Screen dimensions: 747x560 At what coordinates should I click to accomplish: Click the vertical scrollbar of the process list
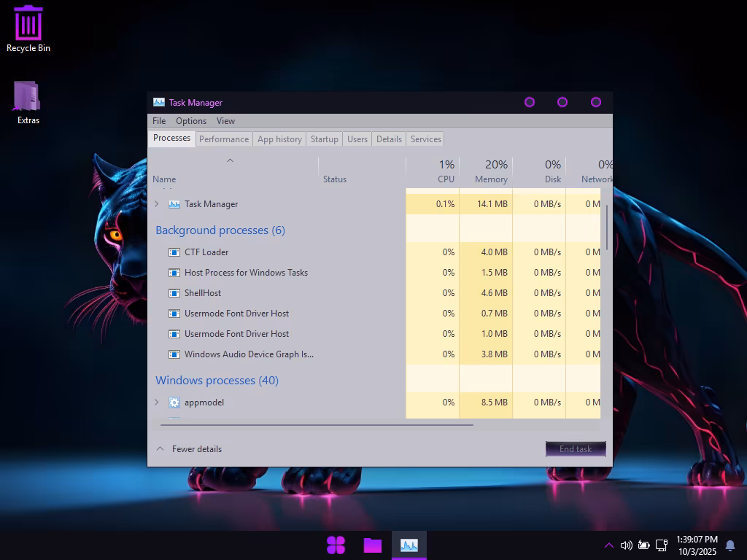tap(606, 227)
